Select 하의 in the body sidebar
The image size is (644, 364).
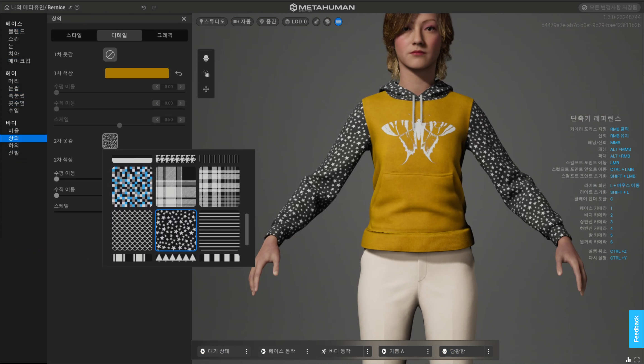tap(14, 145)
